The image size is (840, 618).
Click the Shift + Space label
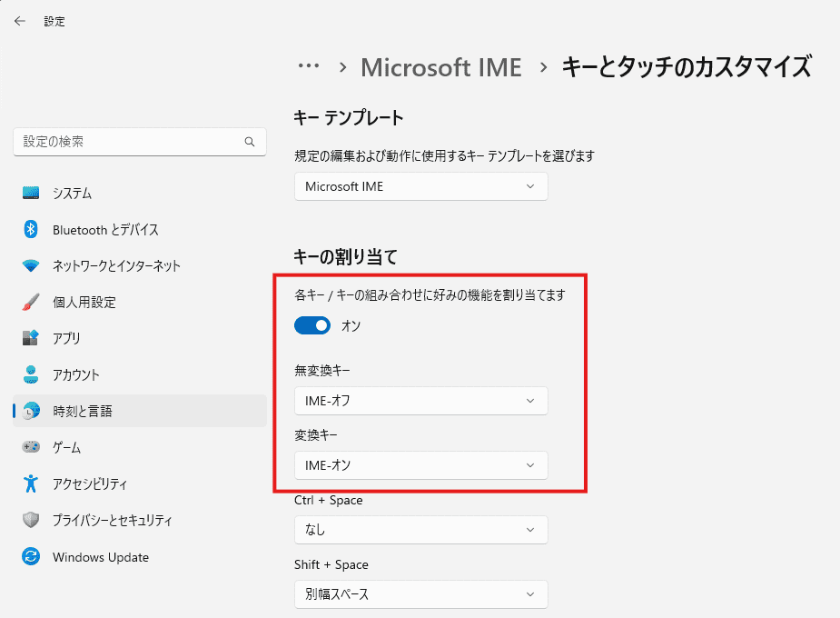(x=331, y=564)
